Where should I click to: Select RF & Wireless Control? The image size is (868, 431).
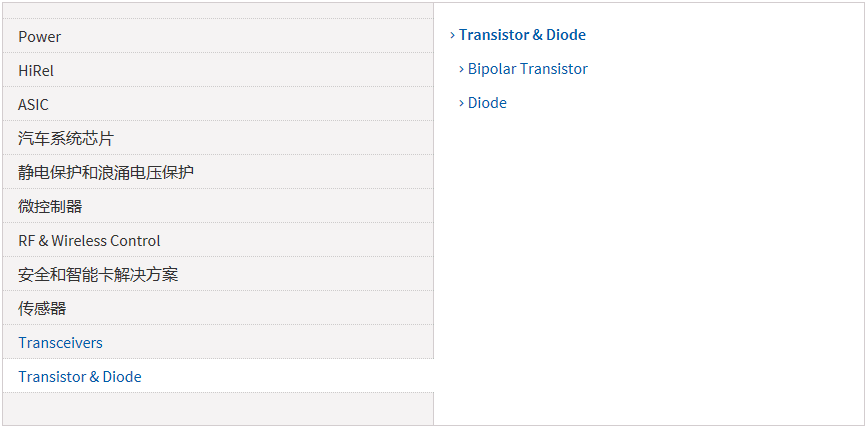(89, 241)
